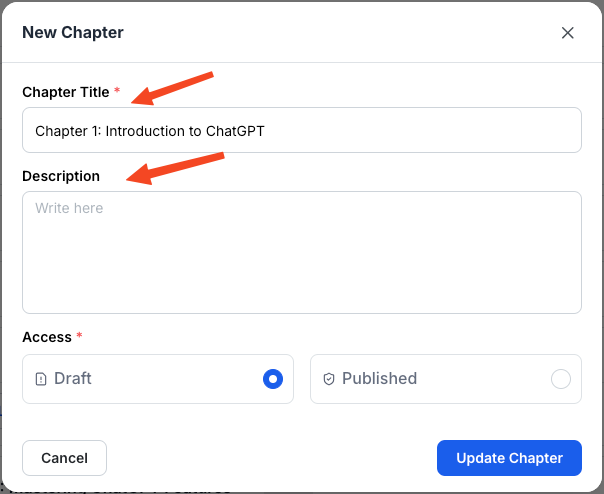Cancel the chapter editing
This screenshot has width=604, height=494.
[x=64, y=458]
